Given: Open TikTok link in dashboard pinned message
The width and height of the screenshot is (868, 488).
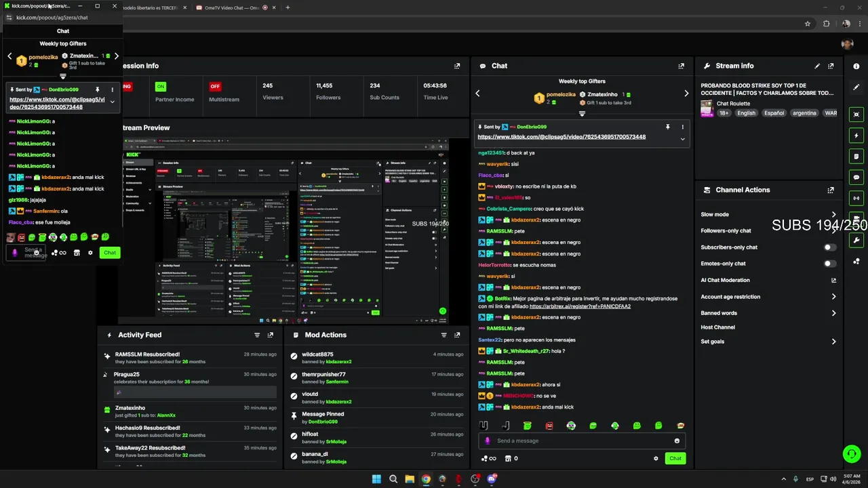Looking at the screenshot, I should (561, 137).
